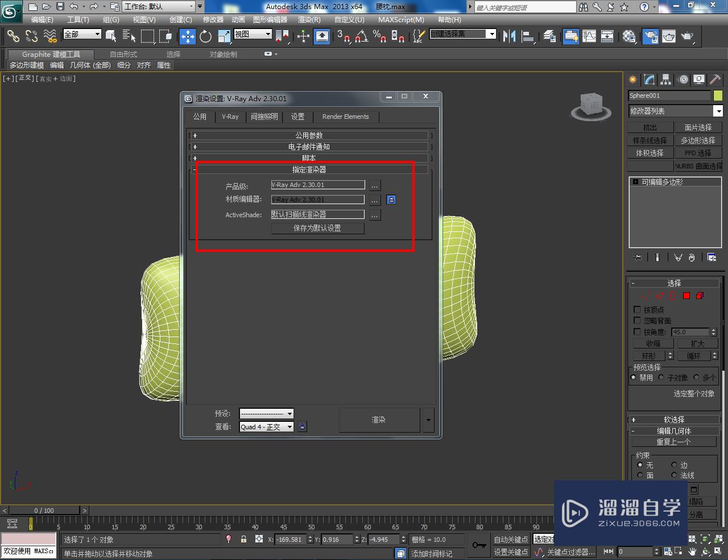Activate the Select and Scale tool

[224, 36]
